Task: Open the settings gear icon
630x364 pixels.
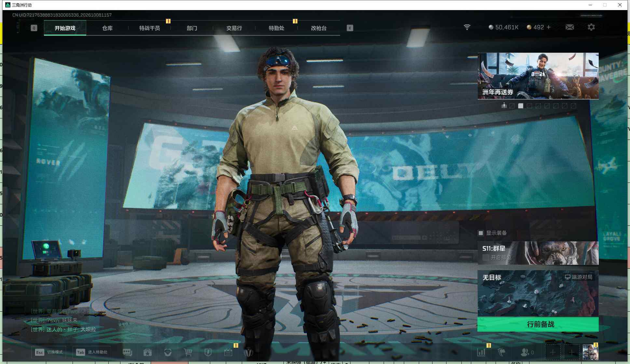Action: click(x=591, y=27)
